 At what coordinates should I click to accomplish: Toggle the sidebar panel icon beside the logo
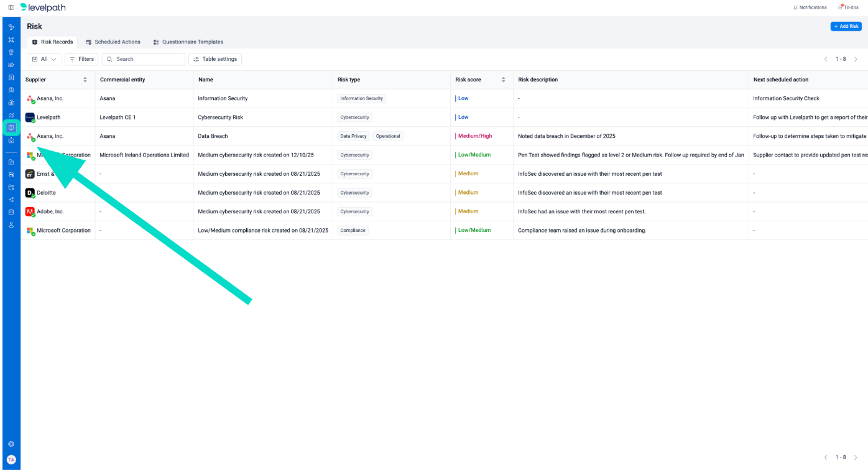(x=11, y=7)
